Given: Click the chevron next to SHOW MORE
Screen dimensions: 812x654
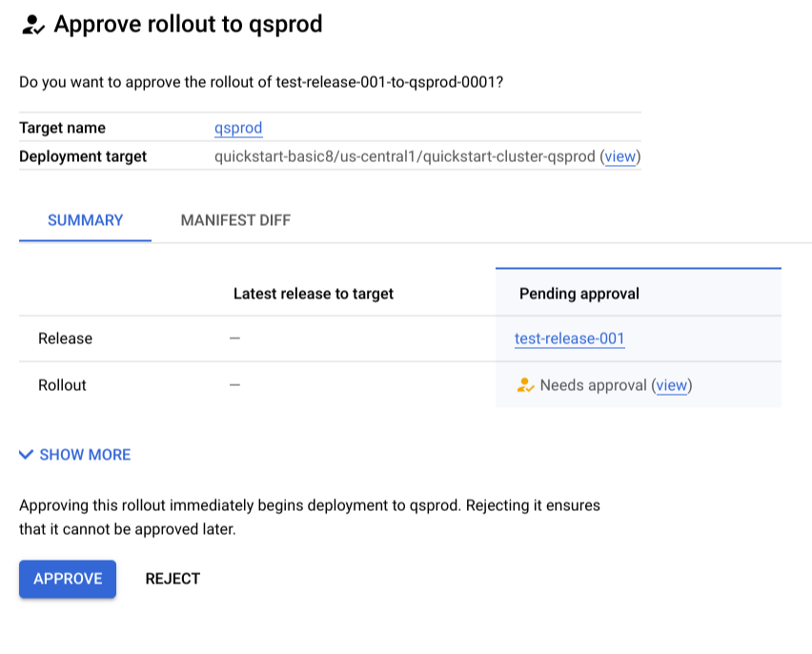Looking at the screenshot, I should click(26, 455).
